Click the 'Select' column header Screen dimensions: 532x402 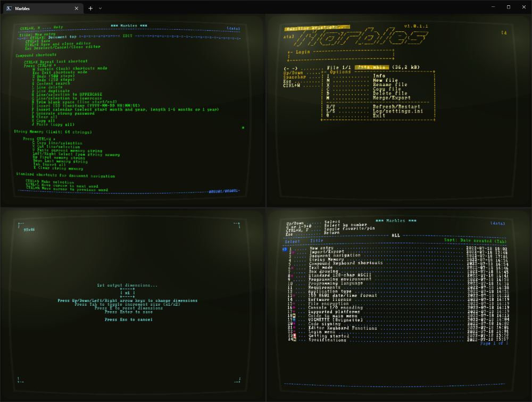292,241
